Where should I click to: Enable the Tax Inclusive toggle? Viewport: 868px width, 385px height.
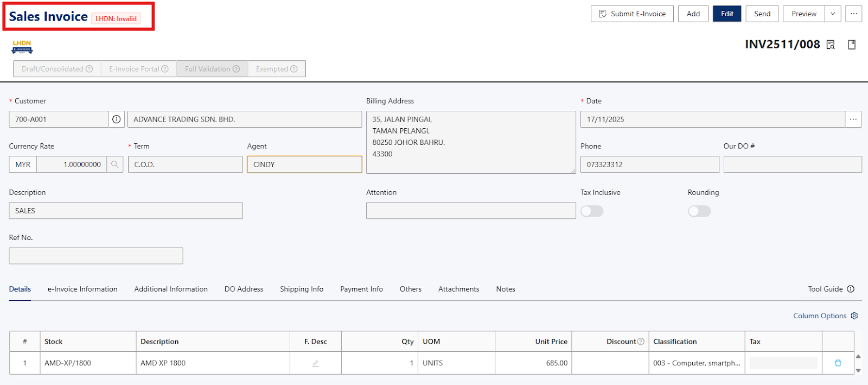pos(592,211)
